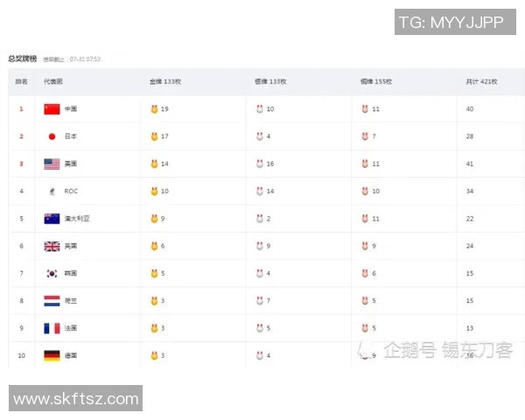This screenshot has height=420, width=525.
Task: Click the USA silver count 16
Action: [x=270, y=164]
